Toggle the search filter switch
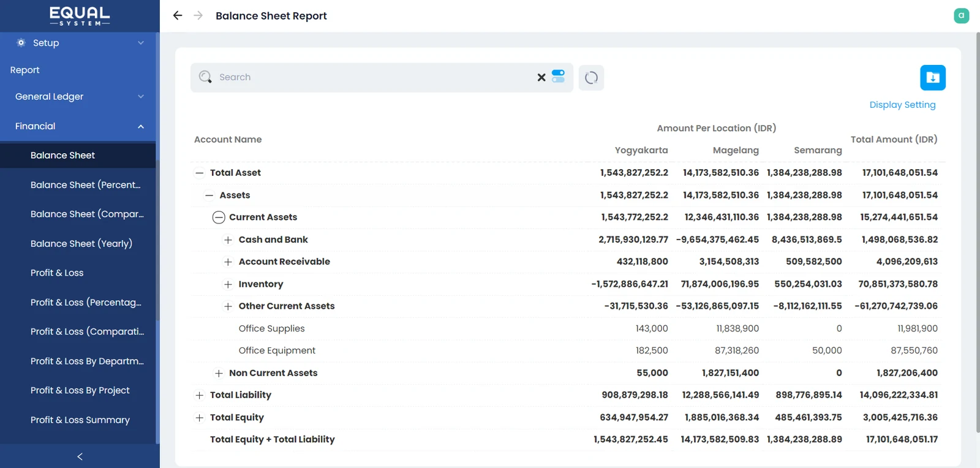Image resolution: width=980 pixels, height=468 pixels. pos(558,76)
